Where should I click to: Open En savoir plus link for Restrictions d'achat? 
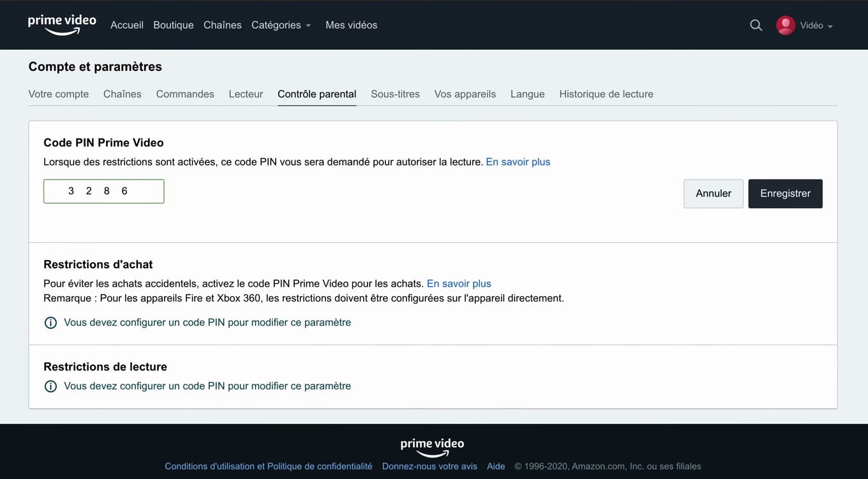point(459,284)
